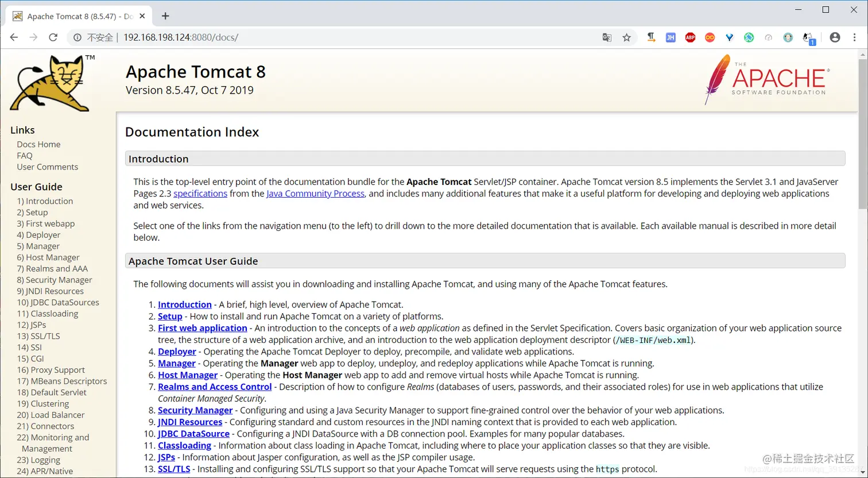
Task: Open sidebar item 2) Setup
Action: click(x=32, y=212)
